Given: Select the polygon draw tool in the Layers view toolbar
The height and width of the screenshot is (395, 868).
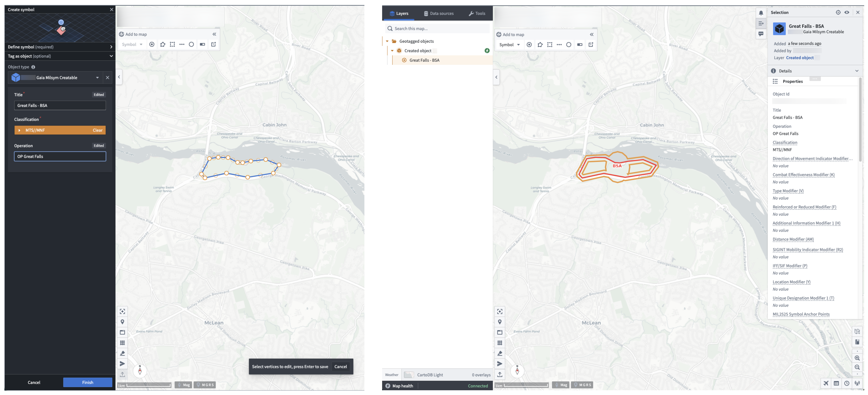Looking at the screenshot, I should (540, 44).
